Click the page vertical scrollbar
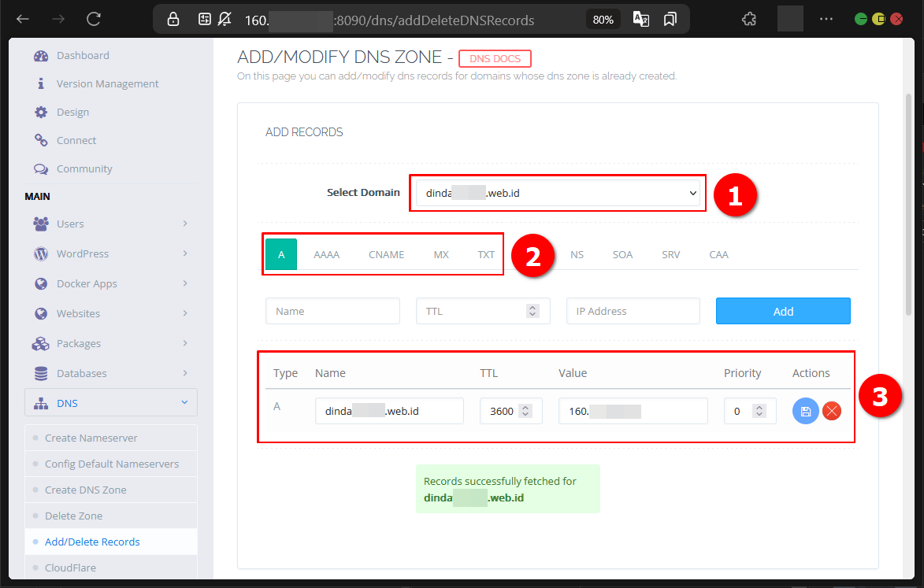924x588 pixels. point(909,205)
